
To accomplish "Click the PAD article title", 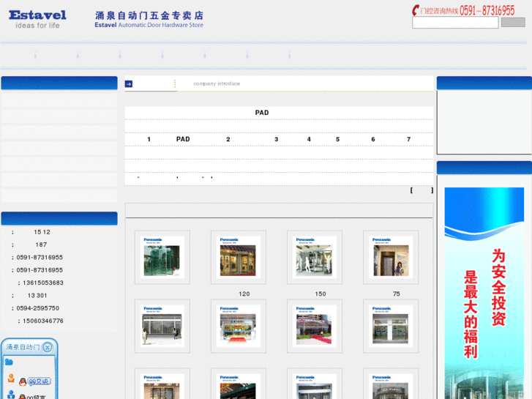I will pyautogui.click(x=262, y=113).
